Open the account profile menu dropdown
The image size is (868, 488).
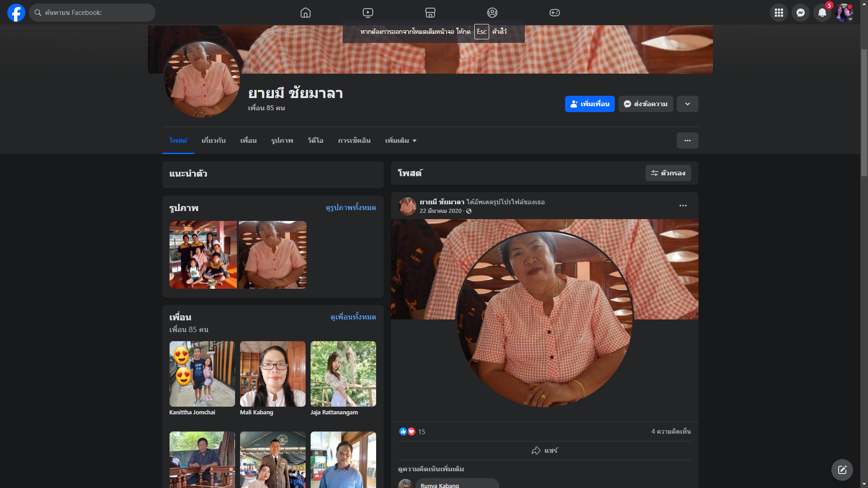(x=844, y=13)
